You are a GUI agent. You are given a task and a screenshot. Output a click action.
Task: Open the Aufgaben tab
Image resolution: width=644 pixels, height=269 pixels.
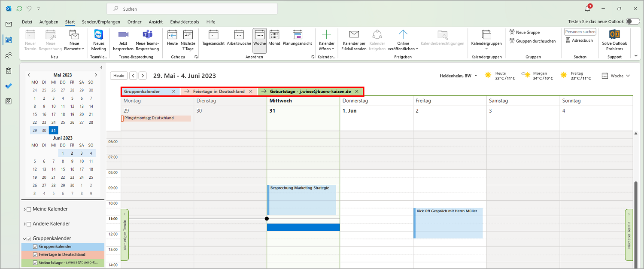(x=49, y=22)
